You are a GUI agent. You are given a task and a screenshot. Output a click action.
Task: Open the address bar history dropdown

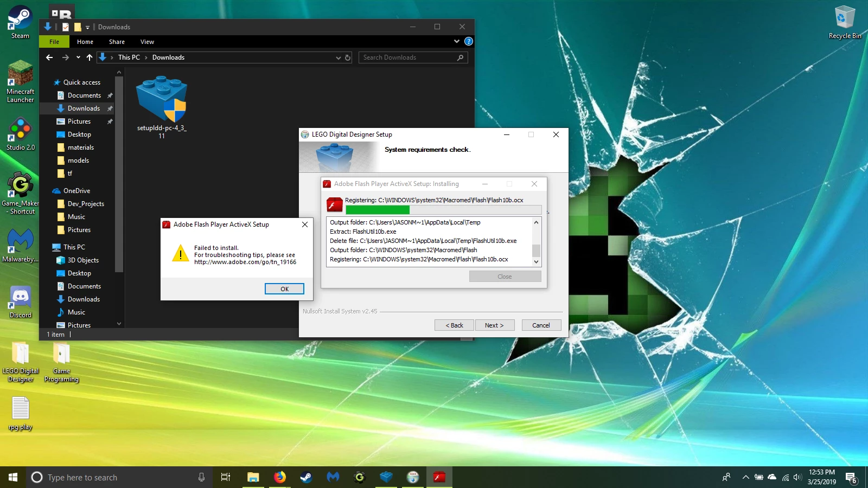pos(339,57)
